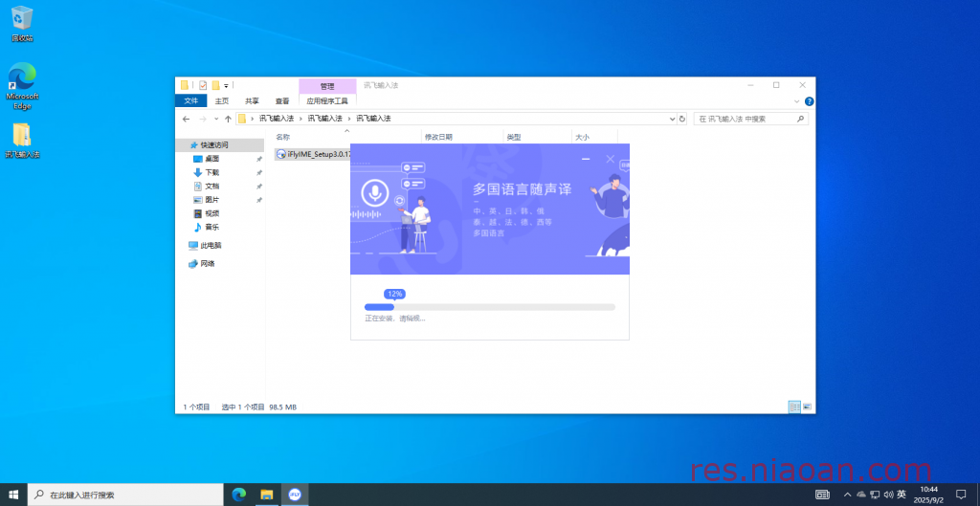Viewport: 980px width, 506px height.
Task: Go forward in File Explorer
Action: pyautogui.click(x=203, y=119)
